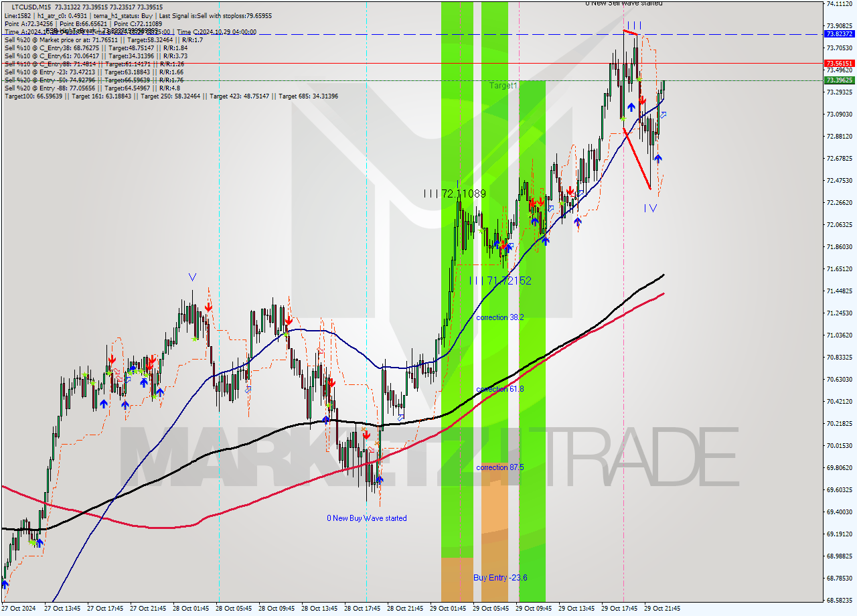Click the '0 New Buy Wave started' label

pos(367,518)
